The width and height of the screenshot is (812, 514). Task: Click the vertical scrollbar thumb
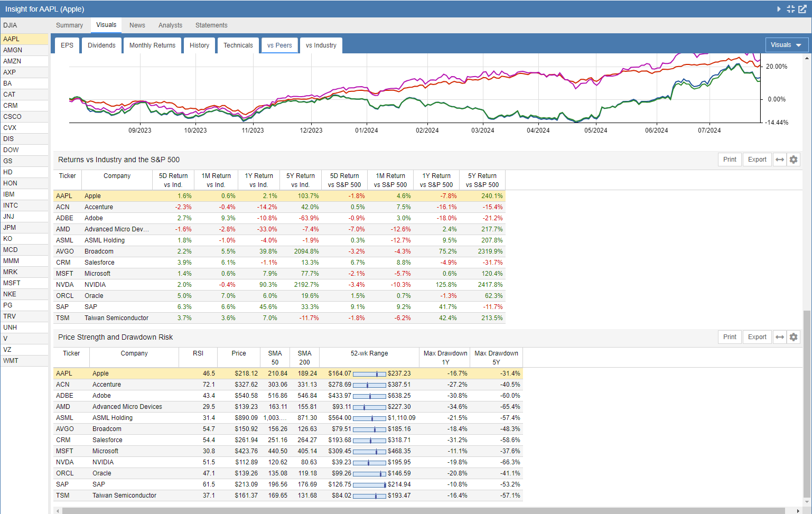(806, 404)
